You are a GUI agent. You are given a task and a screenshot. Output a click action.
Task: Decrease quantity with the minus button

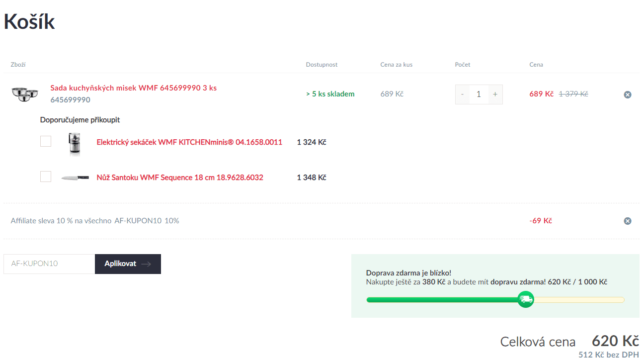pos(462,94)
